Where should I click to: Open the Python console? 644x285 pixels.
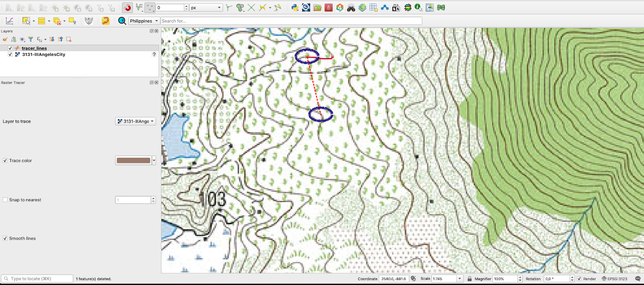coord(295,8)
